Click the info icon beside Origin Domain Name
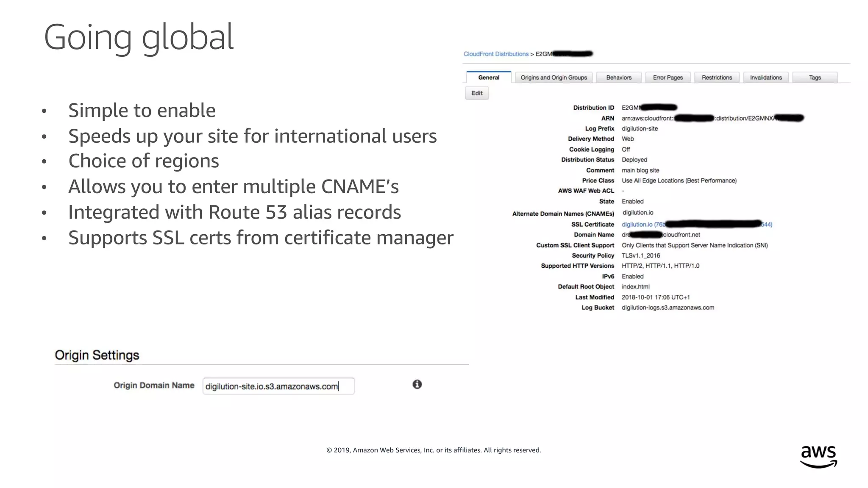Viewport: 868px width, 488px height. tap(417, 384)
